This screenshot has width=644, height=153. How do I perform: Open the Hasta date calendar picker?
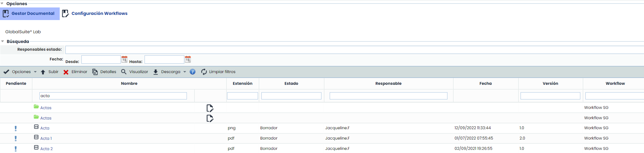pos(188,59)
